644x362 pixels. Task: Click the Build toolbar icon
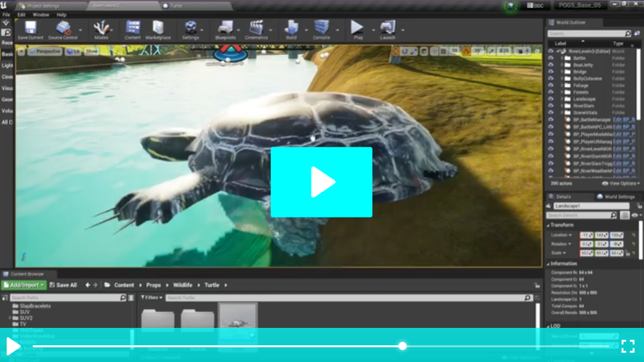pos(291,27)
